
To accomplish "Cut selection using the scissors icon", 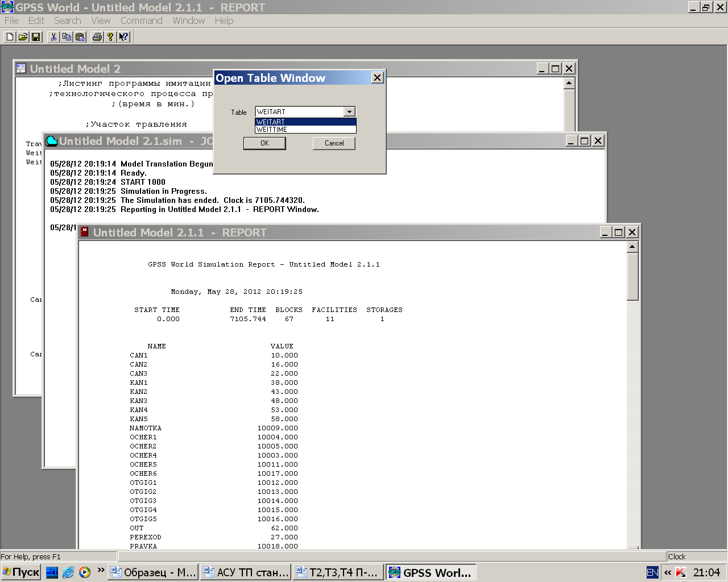I will point(53,37).
